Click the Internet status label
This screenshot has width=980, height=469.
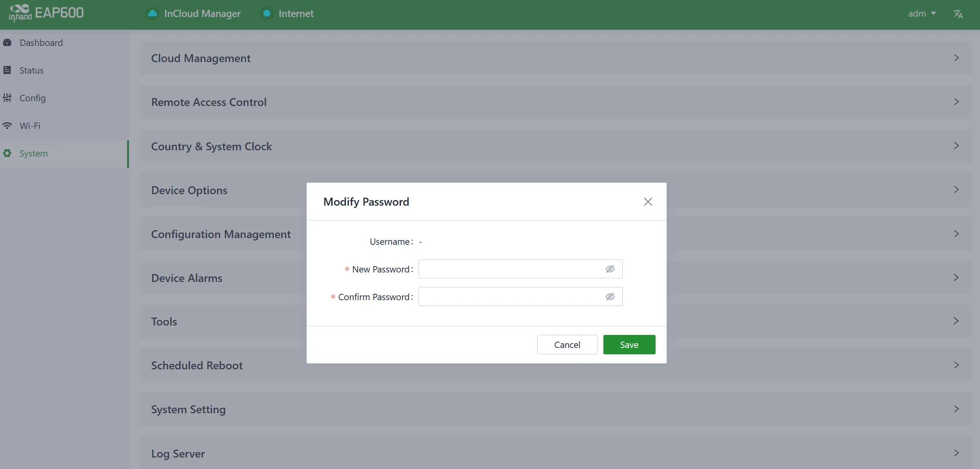296,13
